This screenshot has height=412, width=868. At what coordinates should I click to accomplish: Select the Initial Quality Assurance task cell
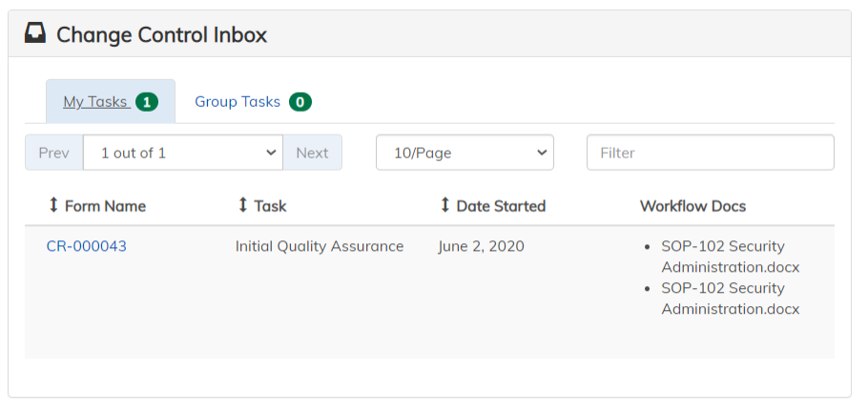pos(320,246)
